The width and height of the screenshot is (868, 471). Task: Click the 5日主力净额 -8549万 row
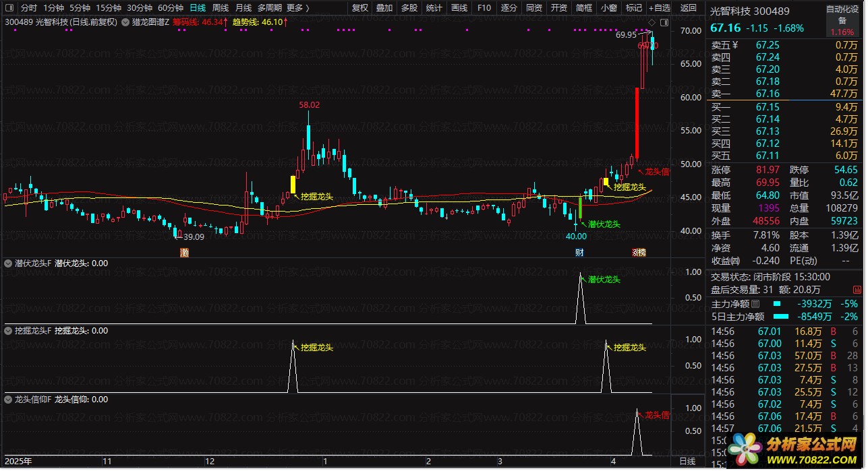pyautogui.click(x=785, y=317)
